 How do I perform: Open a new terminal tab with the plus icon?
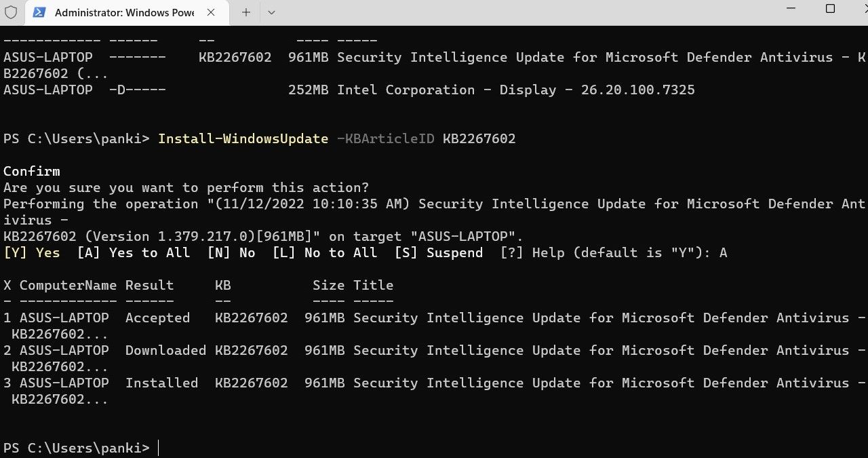click(245, 12)
